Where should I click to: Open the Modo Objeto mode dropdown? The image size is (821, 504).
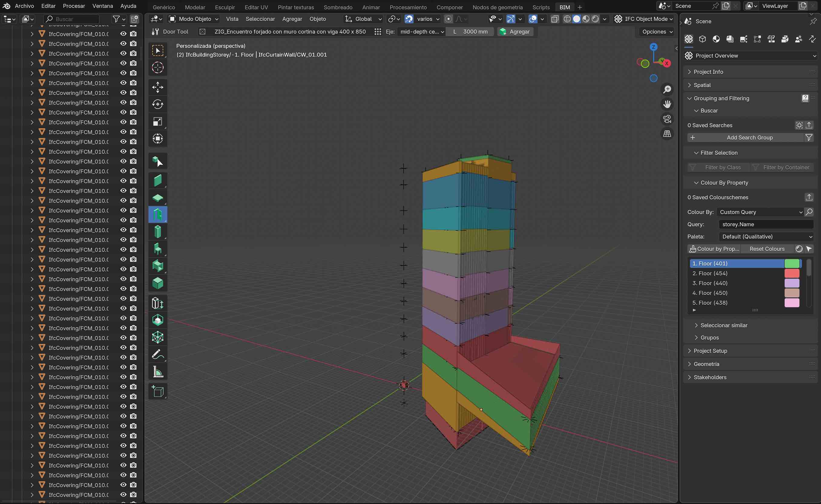(194, 19)
